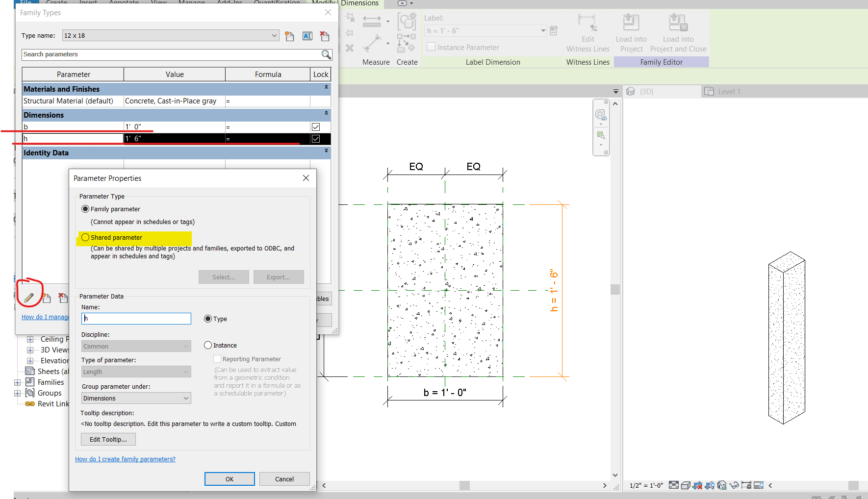Enable the Instance Parameter checkbox
868x499 pixels.
(431, 47)
